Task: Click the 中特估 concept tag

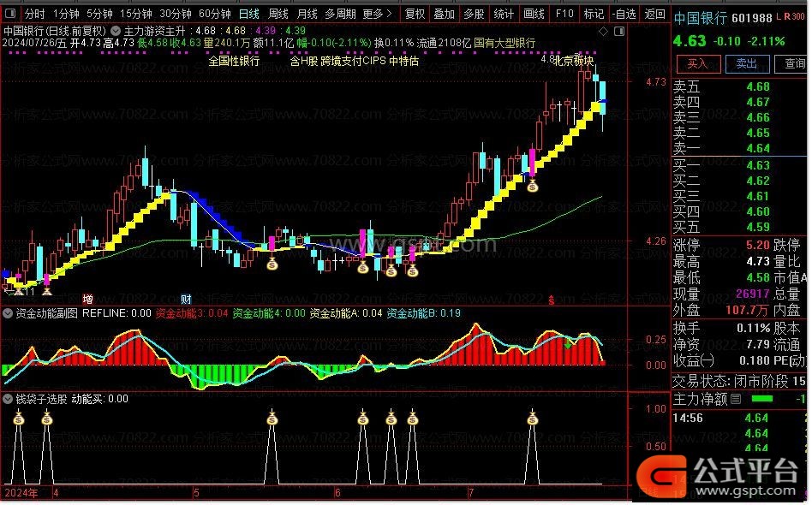Action: (404, 61)
